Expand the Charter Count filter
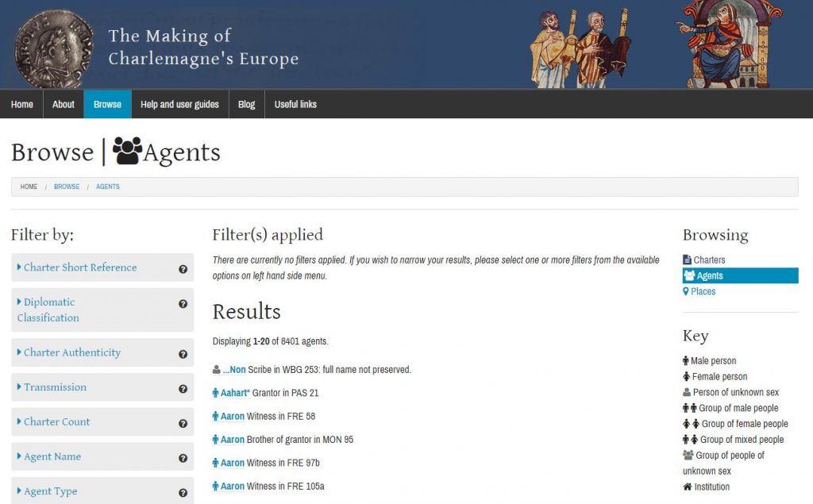 [56, 422]
